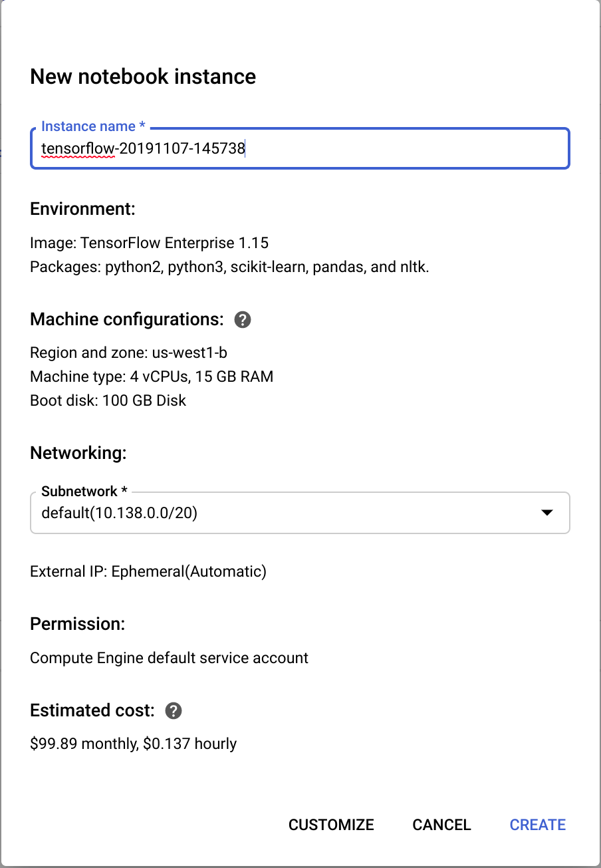This screenshot has width=601, height=868.
Task: Select the Compute Engine default service account text
Action: (168, 657)
